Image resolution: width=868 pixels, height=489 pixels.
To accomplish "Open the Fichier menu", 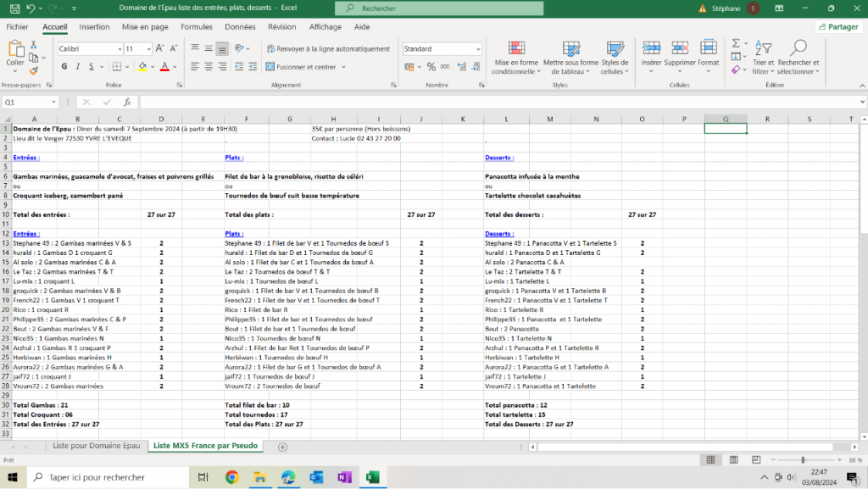I will (x=17, y=26).
